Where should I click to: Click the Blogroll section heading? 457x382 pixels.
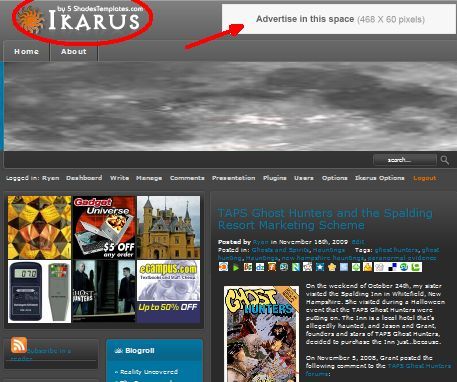coord(139,351)
